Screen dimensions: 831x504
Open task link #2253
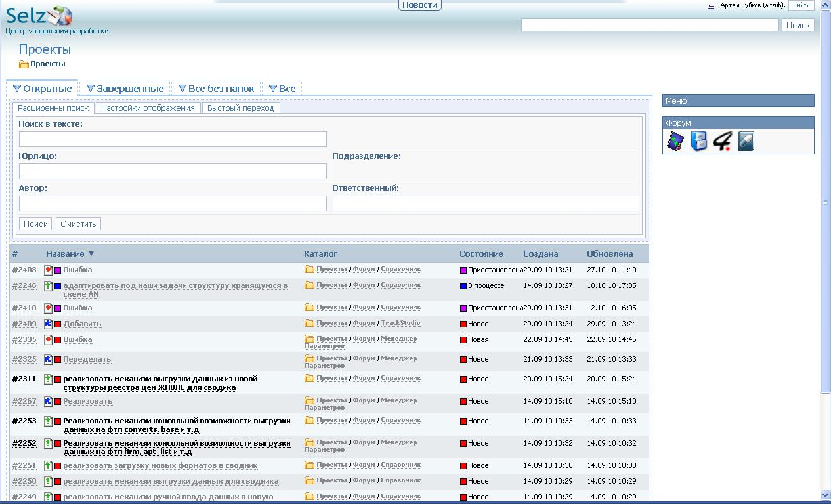pyautogui.click(x=24, y=421)
